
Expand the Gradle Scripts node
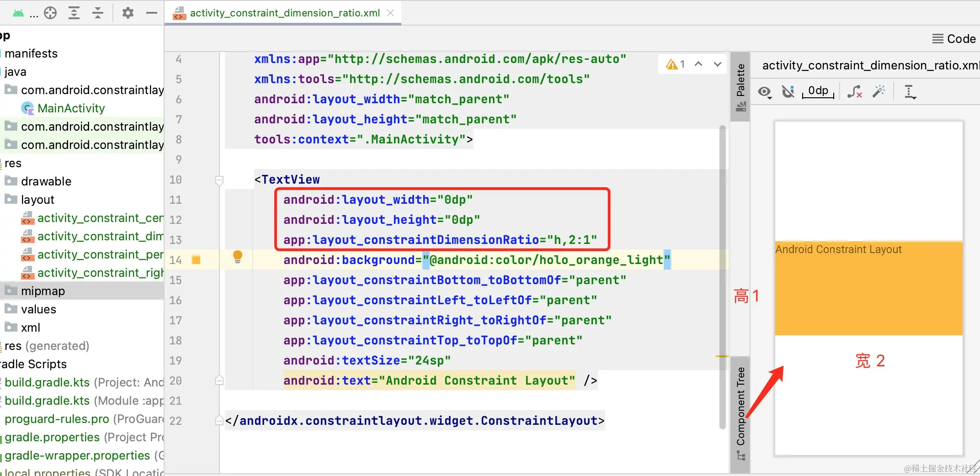pyautogui.click(x=33, y=364)
